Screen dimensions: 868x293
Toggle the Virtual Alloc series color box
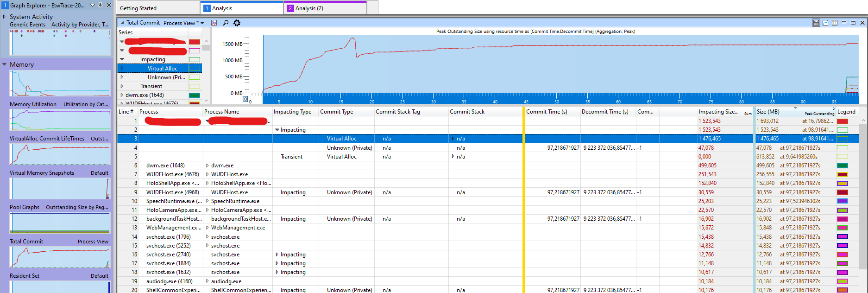[x=195, y=68]
